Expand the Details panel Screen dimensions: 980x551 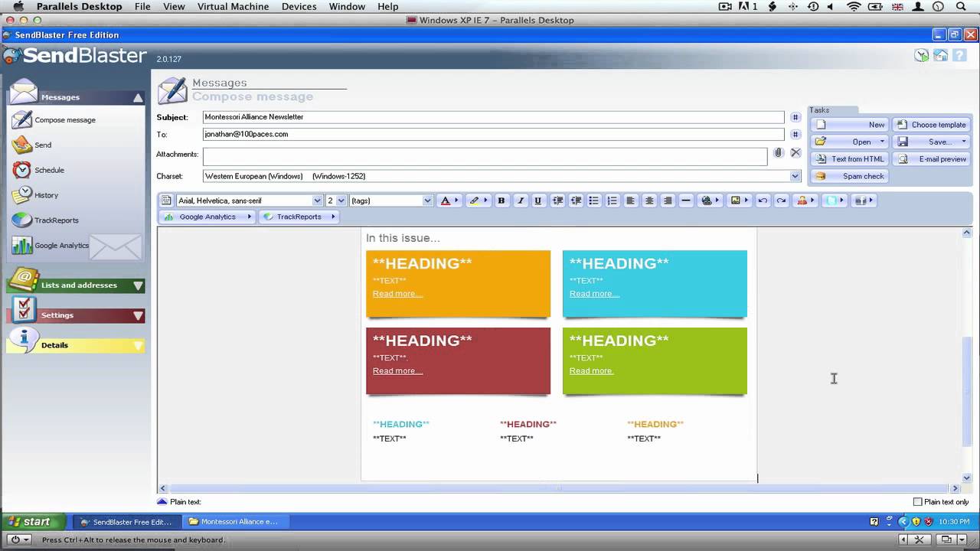(139, 345)
